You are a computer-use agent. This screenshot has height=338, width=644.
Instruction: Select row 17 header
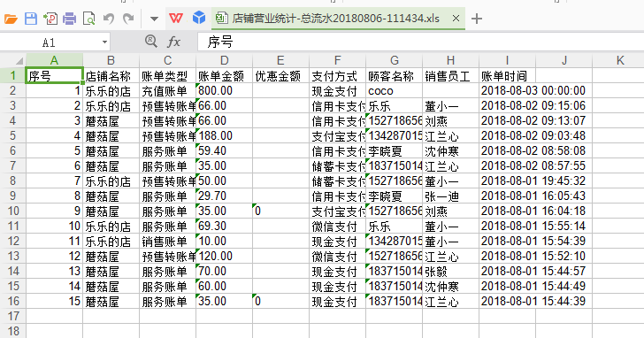(12, 316)
